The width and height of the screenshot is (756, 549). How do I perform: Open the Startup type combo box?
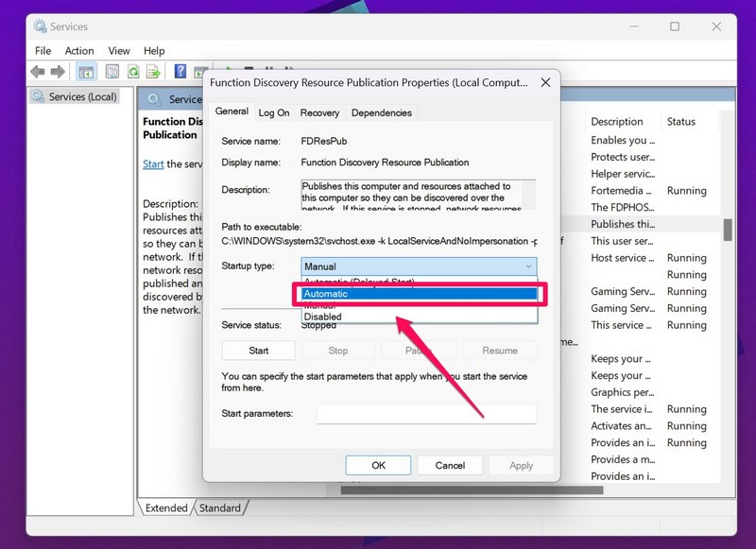coord(419,266)
